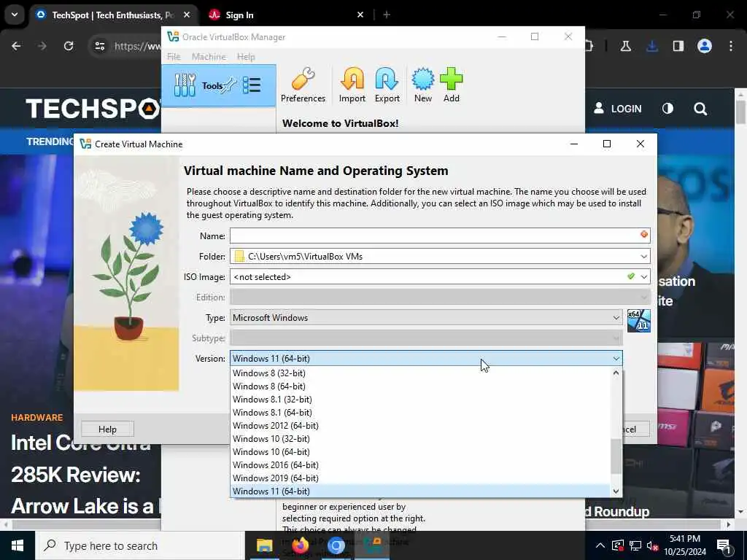Open Firefox from the taskbar

pos(300,545)
